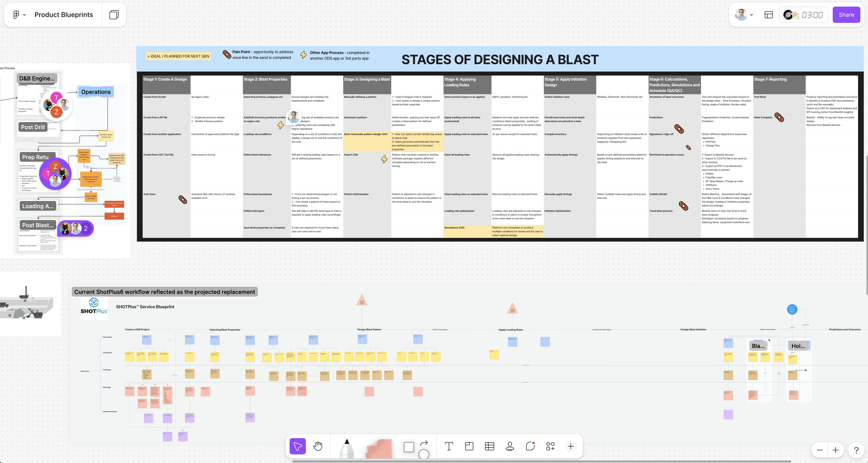Expand the user avatar dropdown chevron

pyautogui.click(x=752, y=15)
